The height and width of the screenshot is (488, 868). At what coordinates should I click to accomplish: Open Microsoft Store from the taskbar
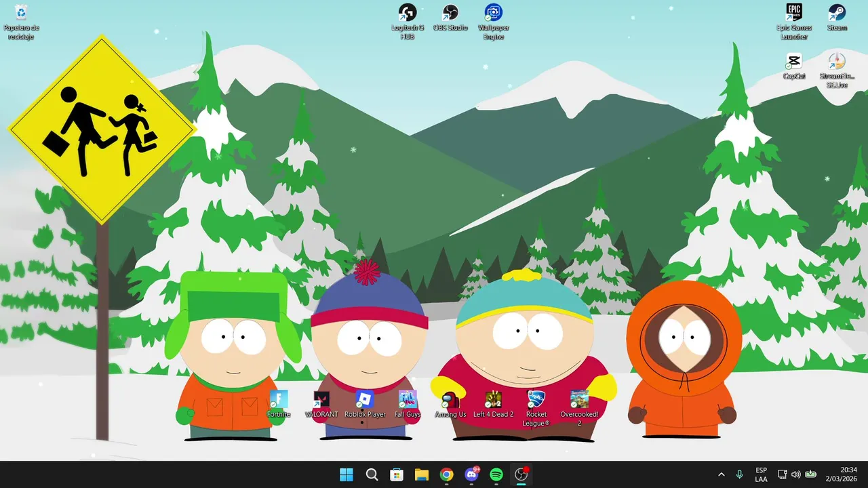click(x=397, y=474)
